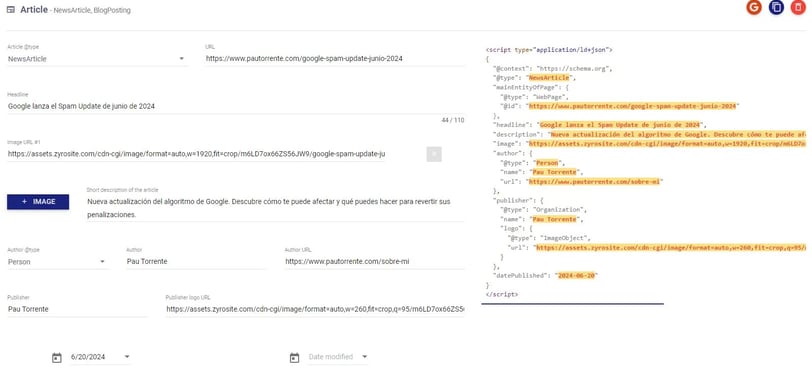812x375 pixels.
Task: Click the mainEntityOfPage @id URL in the code
Action: pos(632,106)
